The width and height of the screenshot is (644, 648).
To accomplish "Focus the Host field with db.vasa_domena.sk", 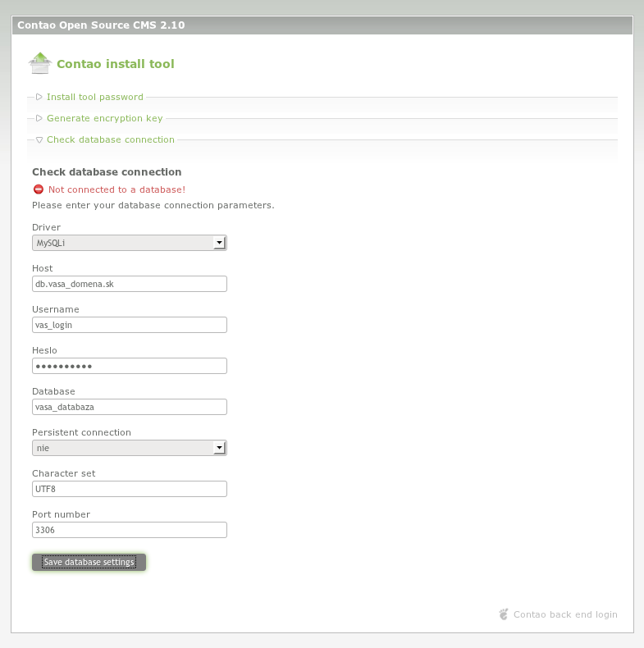I will [x=130, y=284].
